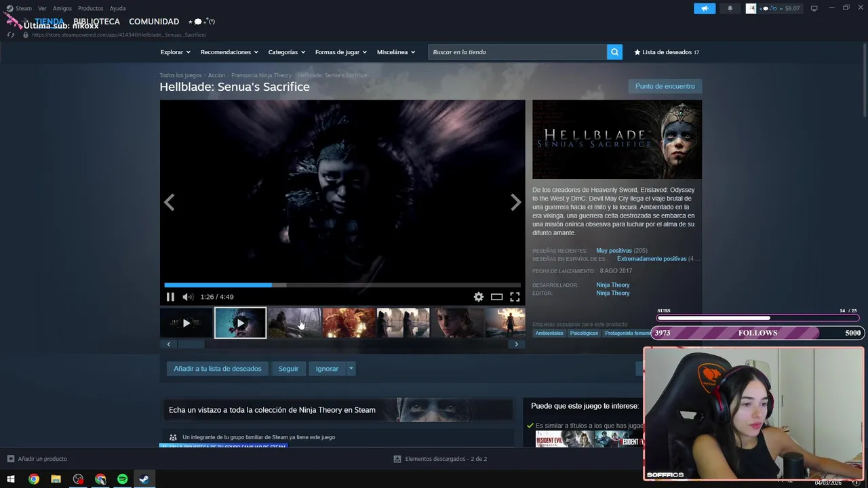Enter fullscreen video mode
Image resolution: width=868 pixels, height=488 pixels.
point(515,297)
